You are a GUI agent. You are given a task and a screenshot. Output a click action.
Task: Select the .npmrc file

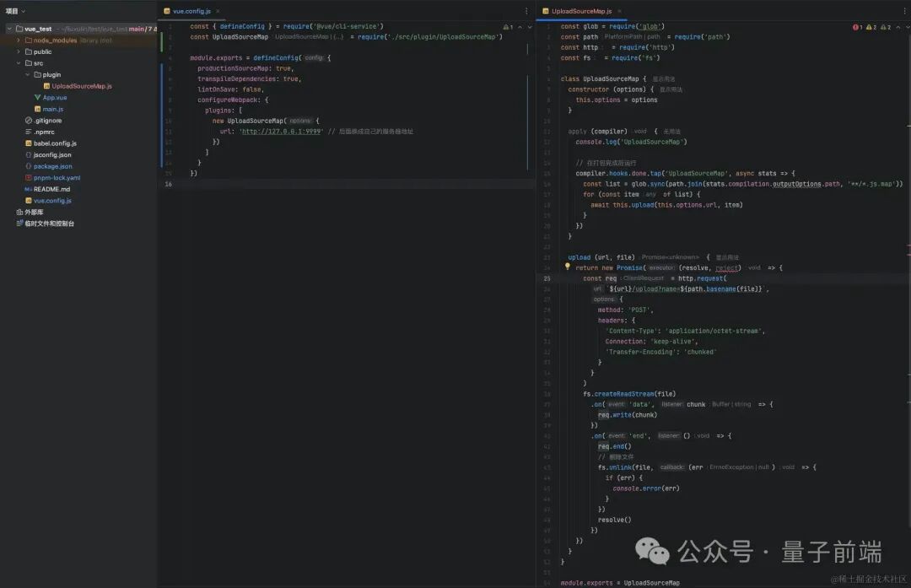click(44, 132)
